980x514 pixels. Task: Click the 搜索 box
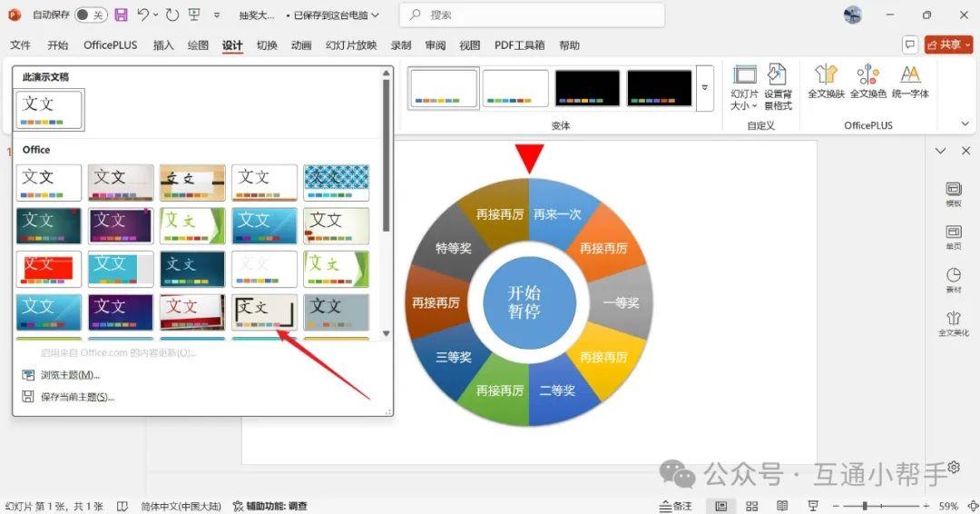click(532, 15)
